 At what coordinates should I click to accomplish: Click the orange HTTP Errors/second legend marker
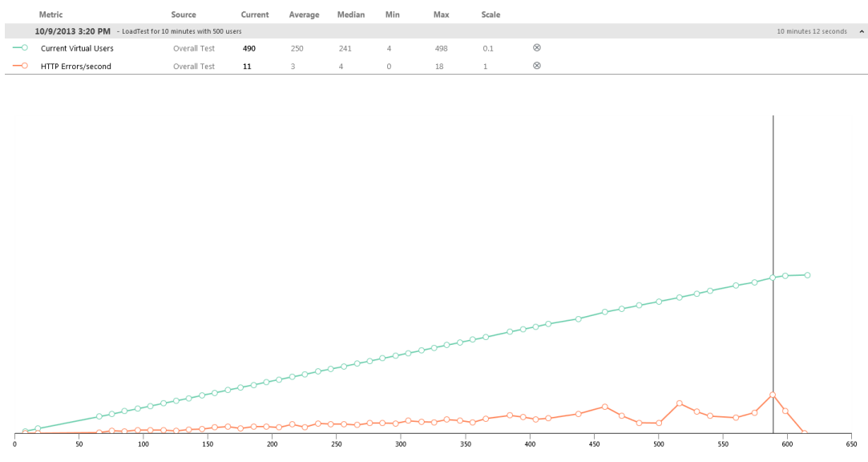[x=20, y=65]
